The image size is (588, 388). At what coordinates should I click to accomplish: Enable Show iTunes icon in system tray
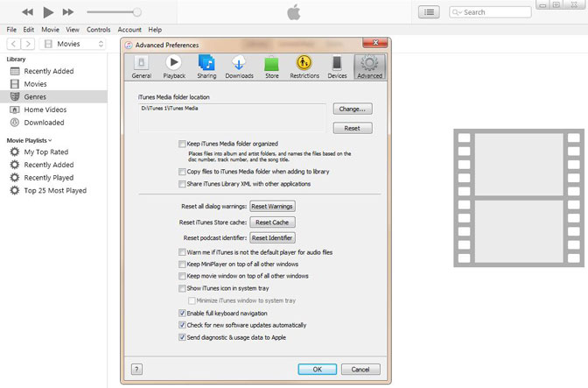(182, 288)
